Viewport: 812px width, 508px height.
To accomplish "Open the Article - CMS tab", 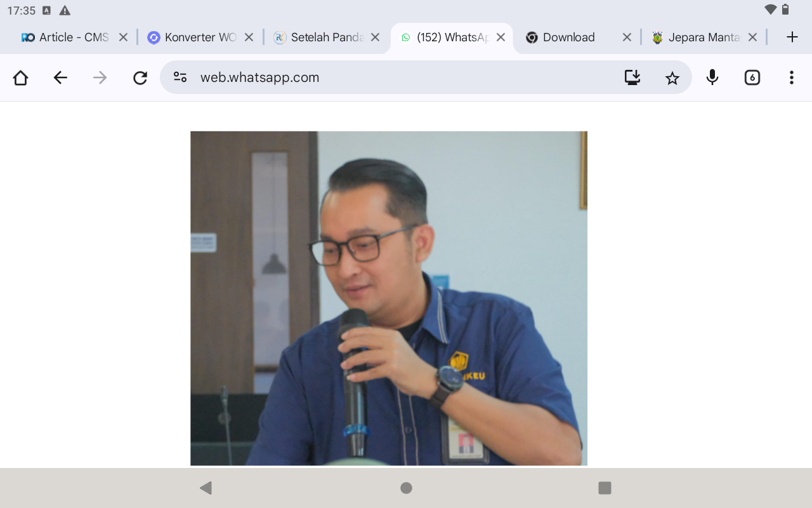I will pos(70,37).
